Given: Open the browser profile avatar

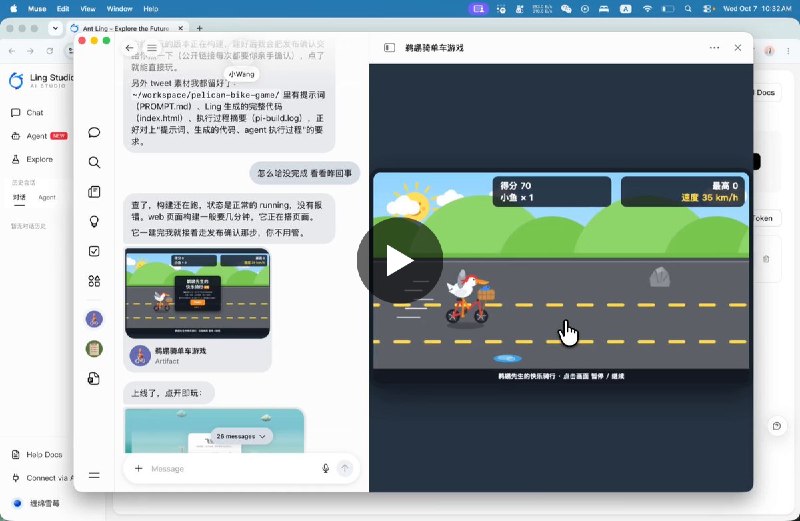Looking at the screenshot, I should pos(769,51).
